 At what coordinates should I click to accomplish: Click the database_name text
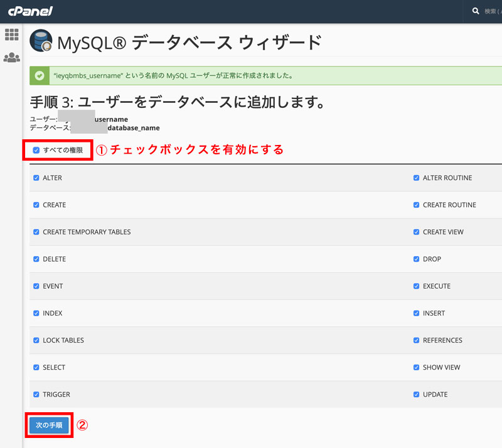[134, 128]
